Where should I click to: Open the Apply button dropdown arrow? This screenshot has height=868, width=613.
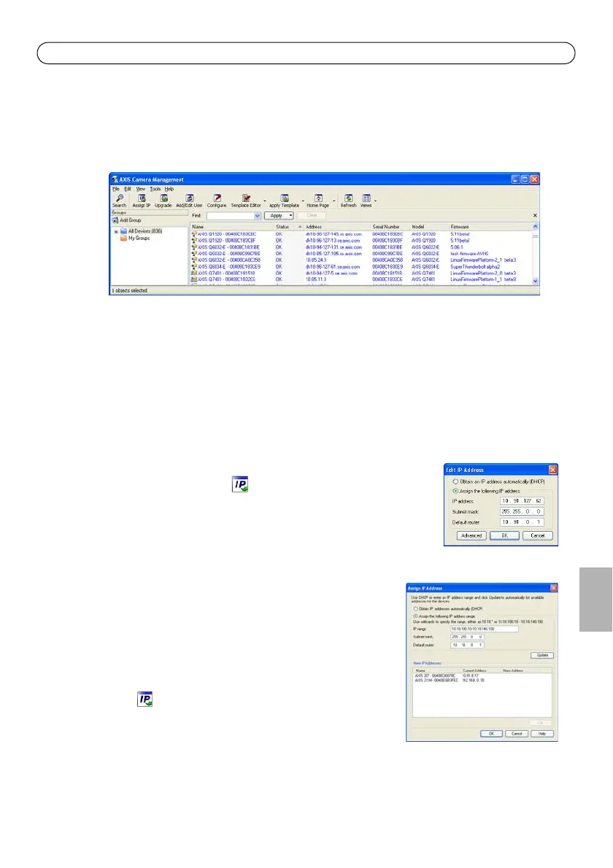(290, 216)
